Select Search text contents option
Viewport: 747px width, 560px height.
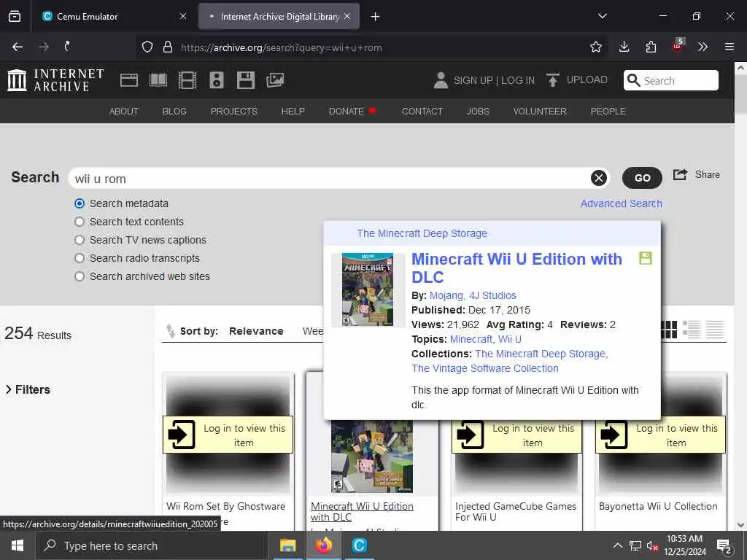click(80, 222)
